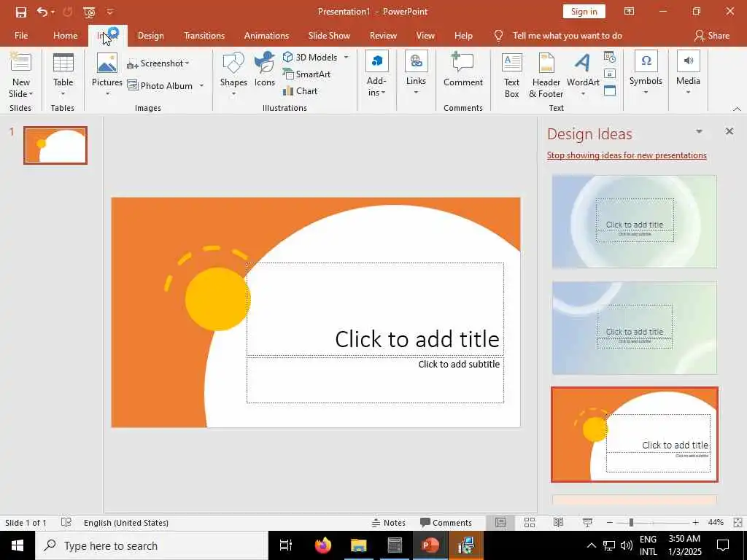
Task: Click English (United States) language indicator
Action: tap(125, 523)
